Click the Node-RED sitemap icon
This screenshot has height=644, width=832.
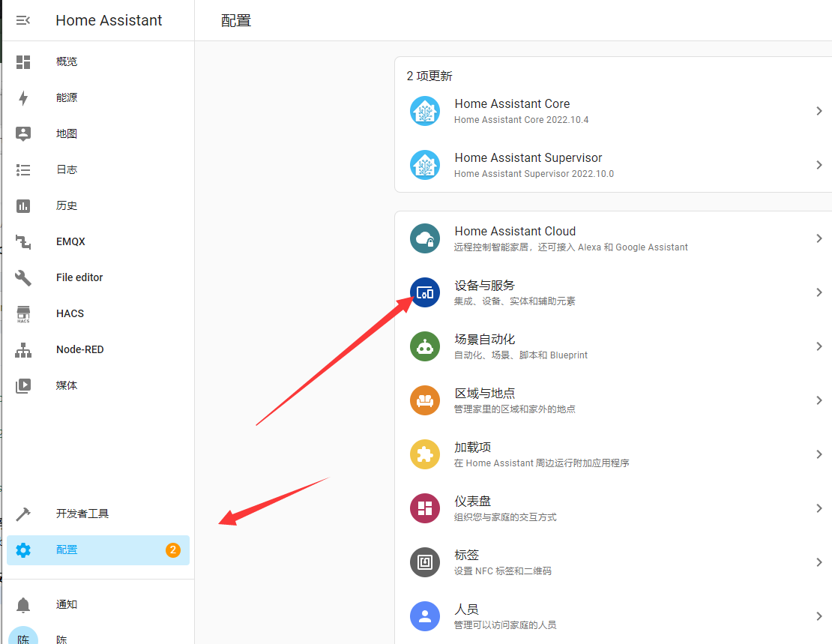point(22,350)
